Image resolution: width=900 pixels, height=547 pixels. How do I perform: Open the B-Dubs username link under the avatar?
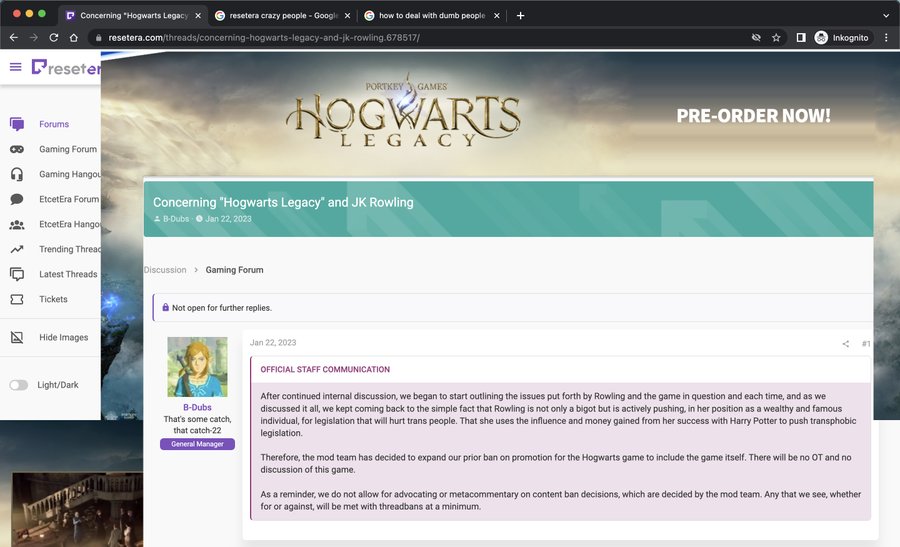tap(197, 407)
